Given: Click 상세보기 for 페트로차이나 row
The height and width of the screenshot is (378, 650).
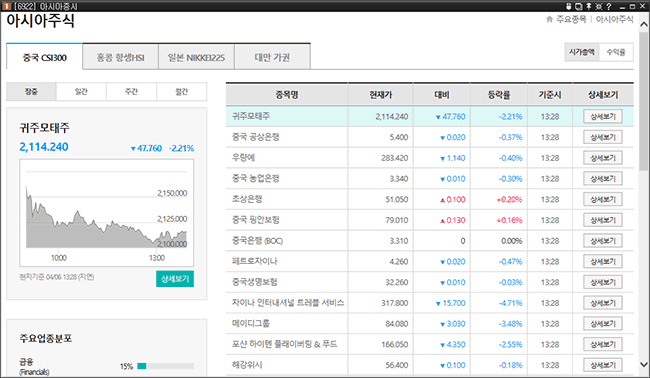Looking at the screenshot, I should [x=603, y=262].
